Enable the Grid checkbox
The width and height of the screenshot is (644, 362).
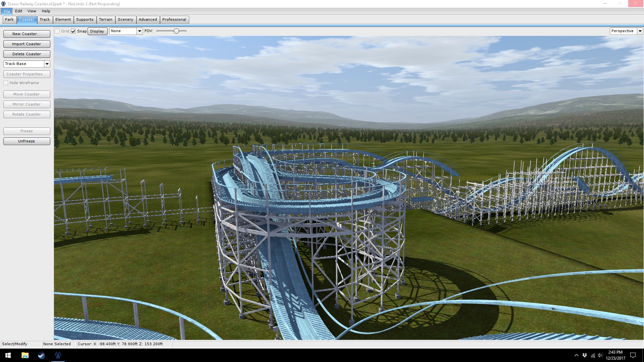click(x=57, y=31)
